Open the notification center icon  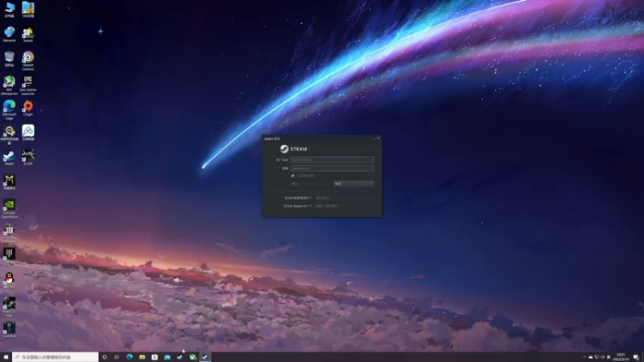pos(636,357)
